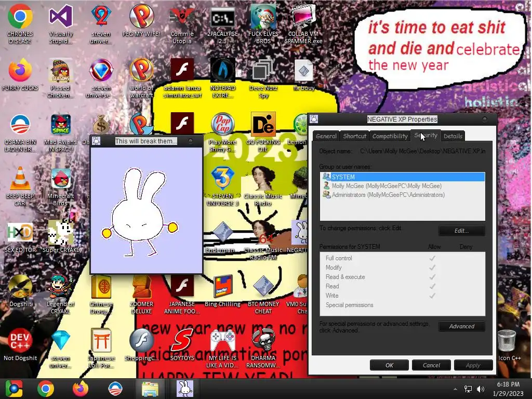Open the Firefox taskbar icon
Image resolution: width=532 pixels, height=399 pixels.
pos(81,389)
